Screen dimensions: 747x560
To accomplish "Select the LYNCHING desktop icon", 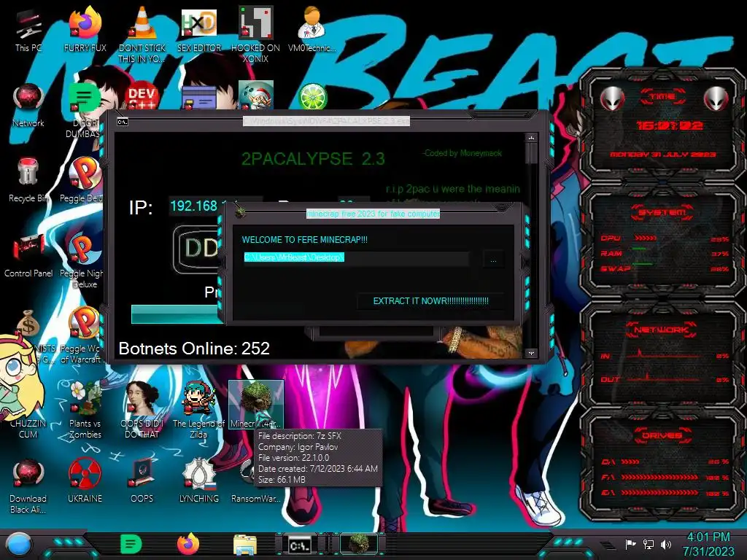I will (x=198, y=482).
